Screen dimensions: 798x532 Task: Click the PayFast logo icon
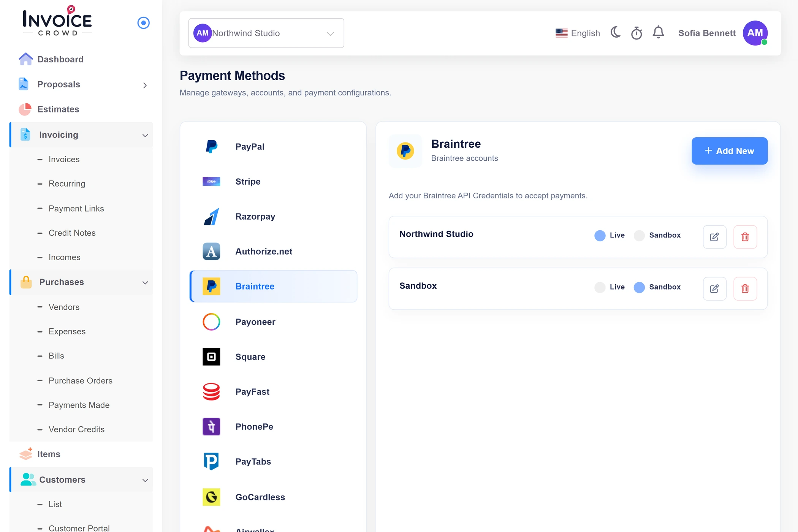(211, 392)
